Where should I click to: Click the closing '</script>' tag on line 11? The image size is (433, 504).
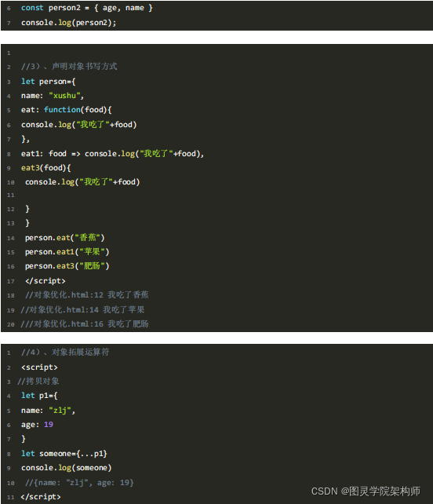click(x=41, y=497)
